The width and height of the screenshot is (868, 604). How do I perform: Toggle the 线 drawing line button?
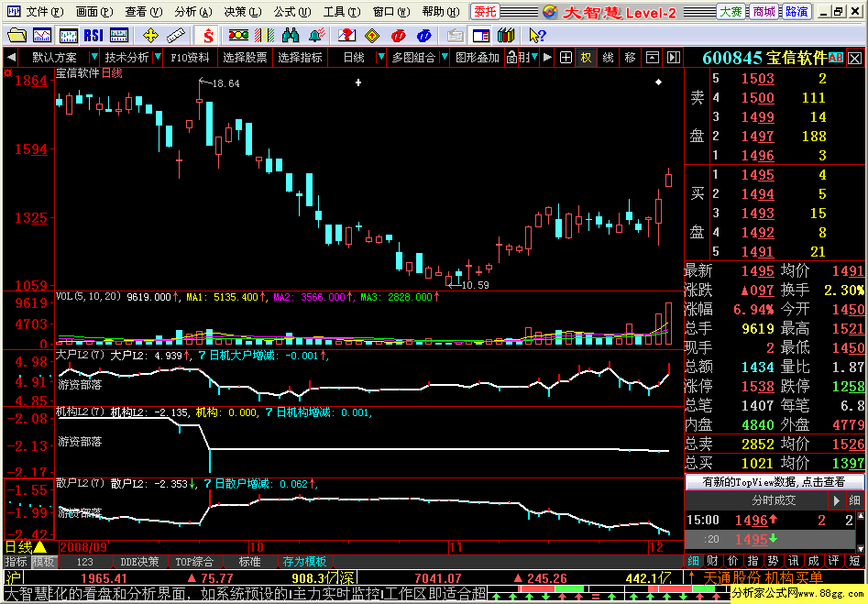pos(608,57)
